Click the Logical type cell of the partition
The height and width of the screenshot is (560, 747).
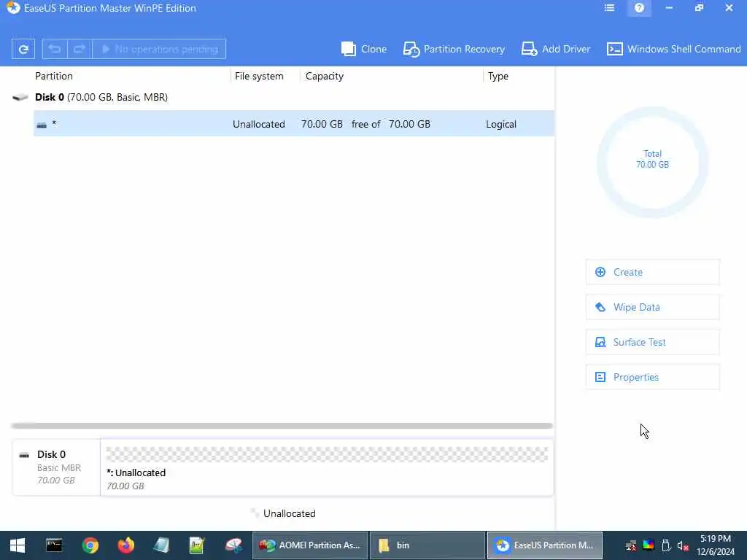click(x=501, y=124)
